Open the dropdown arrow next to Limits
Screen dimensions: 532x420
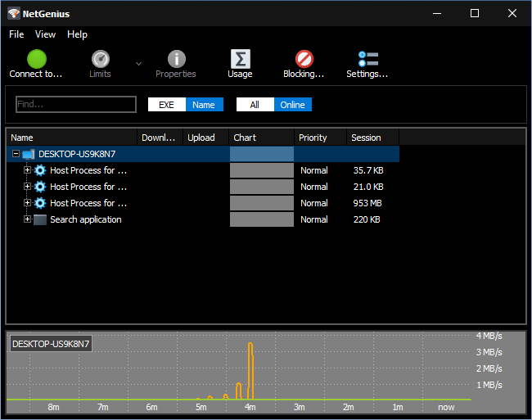(138, 63)
